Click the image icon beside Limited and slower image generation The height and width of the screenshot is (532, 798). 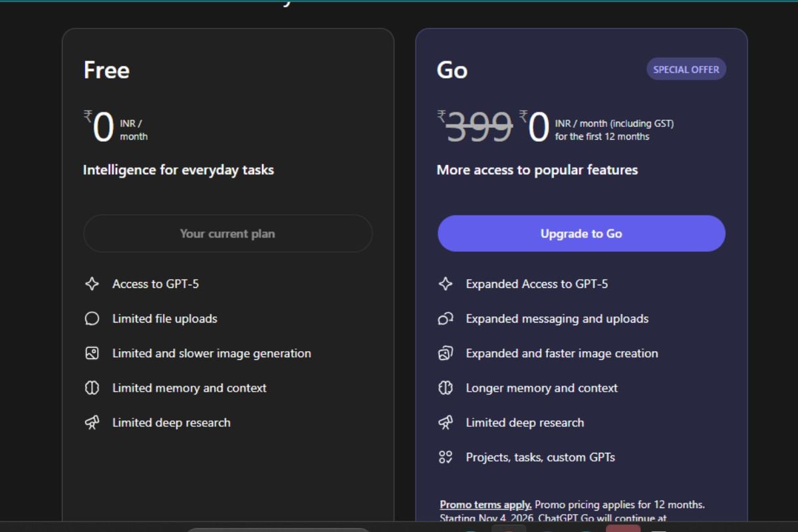(92, 353)
